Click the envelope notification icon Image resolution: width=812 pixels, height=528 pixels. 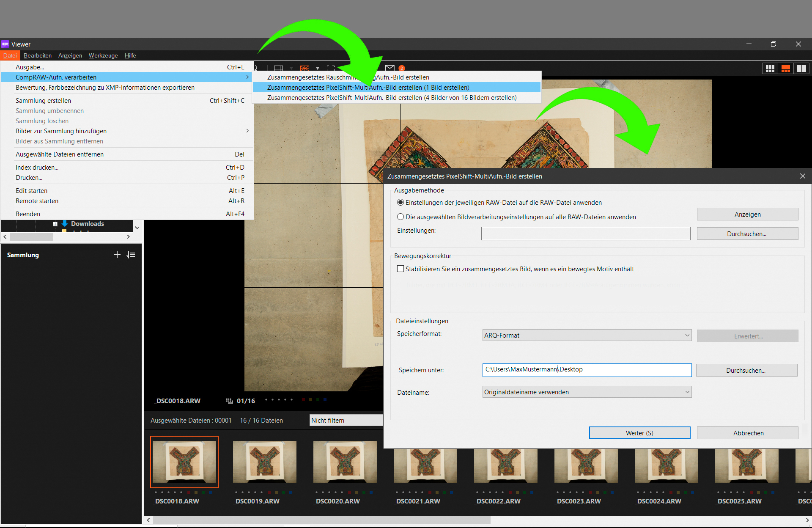(390, 68)
